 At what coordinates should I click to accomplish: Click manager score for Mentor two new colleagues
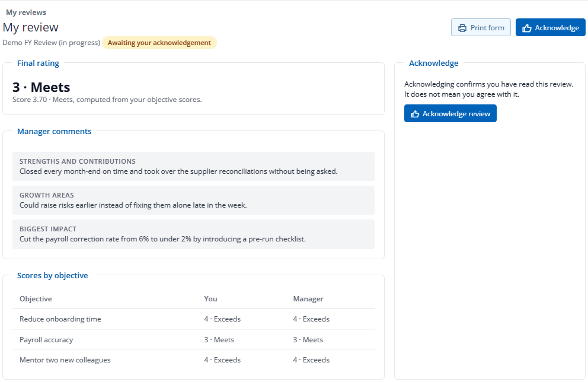coord(311,360)
